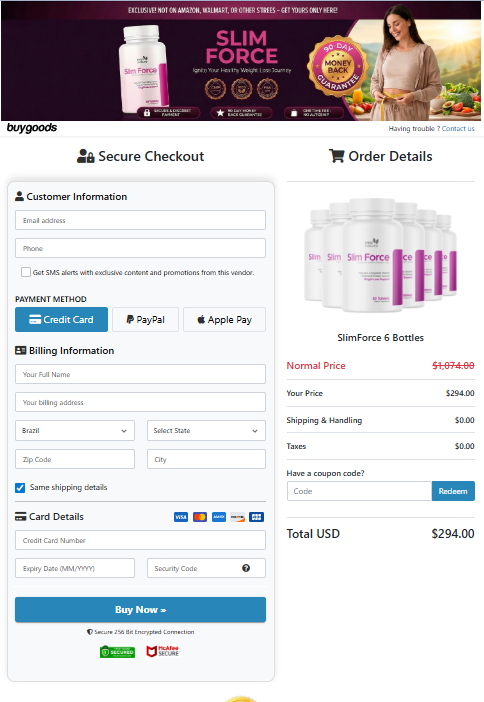The width and height of the screenshot is (484, 702).
Task: Select the PayPal payment method
Action: tap(146, 320)
